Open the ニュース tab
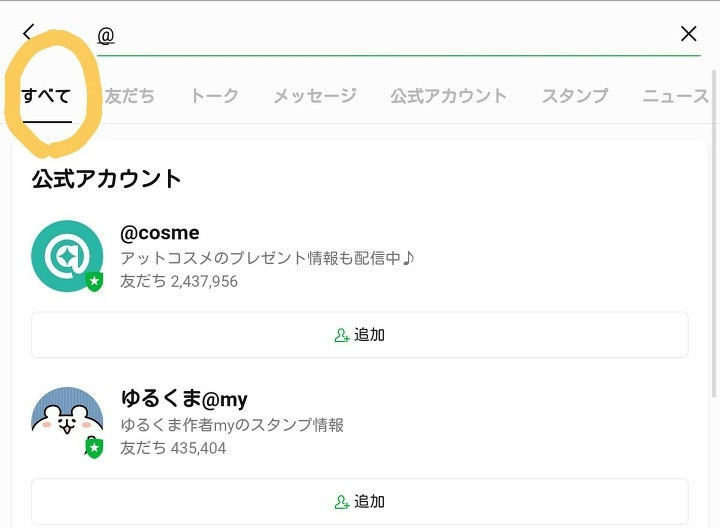 click(x=676, y=96)
